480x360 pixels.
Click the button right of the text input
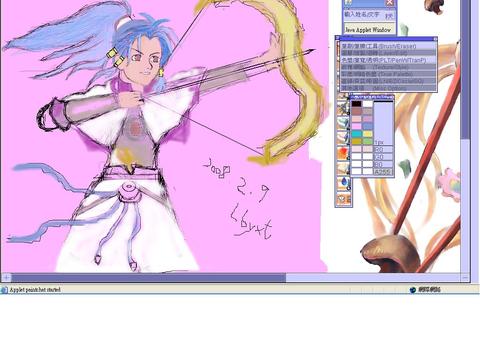(x=389, y=15)
